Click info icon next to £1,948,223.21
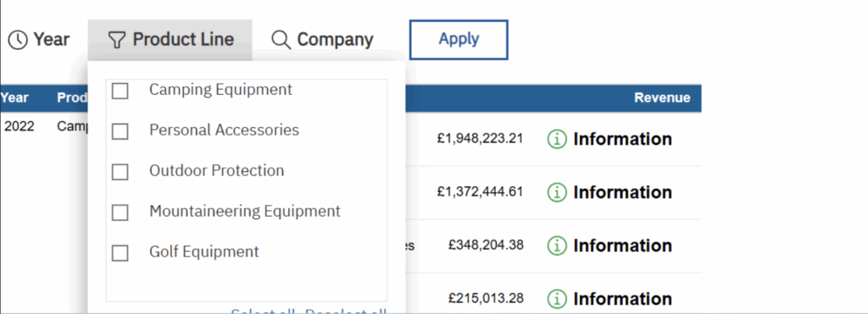 coord(557,140)
